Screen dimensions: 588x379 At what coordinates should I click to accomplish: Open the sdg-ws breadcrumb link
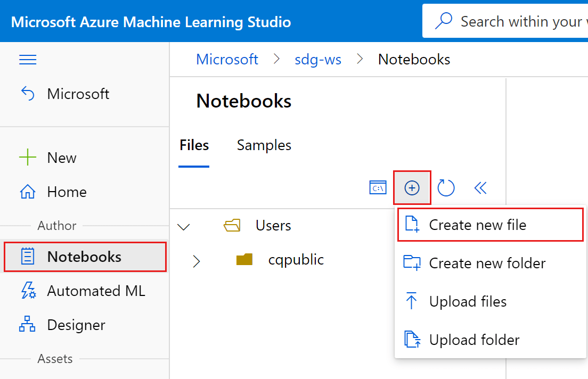click(318, 59)
